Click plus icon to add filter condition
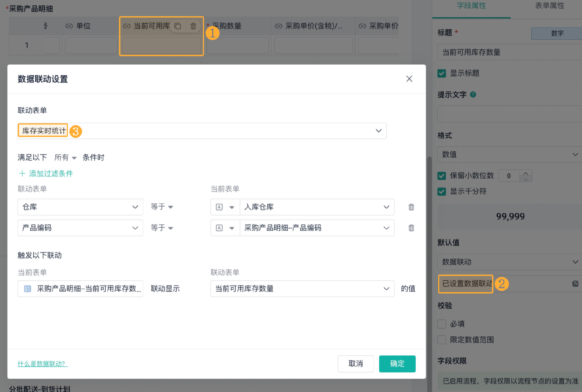582x392 pixels. point(22,173)
